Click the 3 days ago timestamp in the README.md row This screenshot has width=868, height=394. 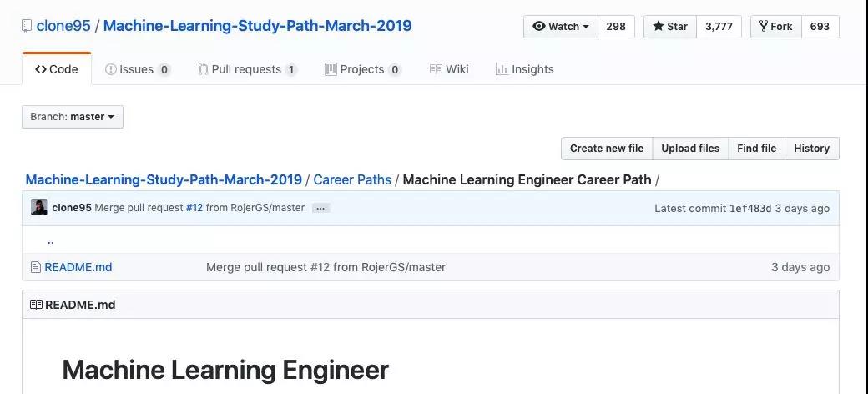[x=800, y=267]
